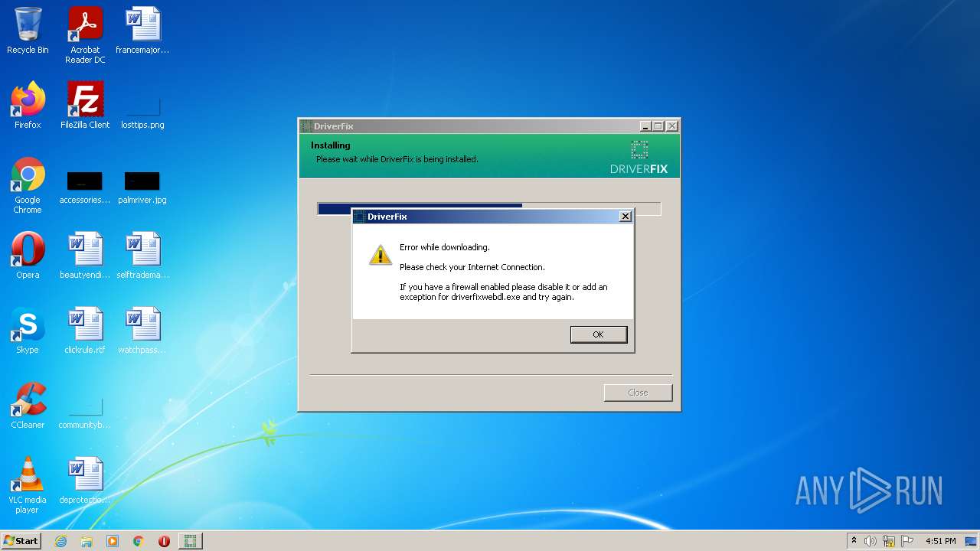Click OK in the DriverFix error dialog
The height and width of the screenshot is (551, 980).
[x=598, y=334]
